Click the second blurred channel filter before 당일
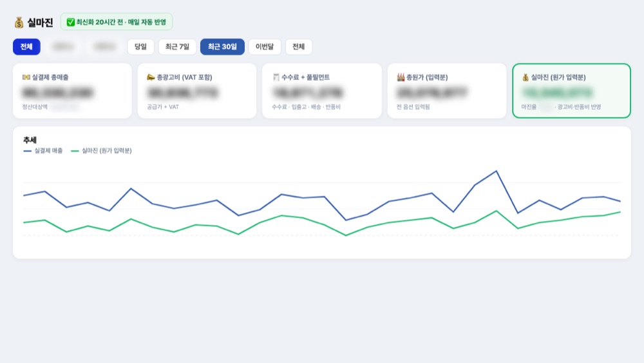The width and height of the screenshot is (644, 363). click(x=105, y=46)
